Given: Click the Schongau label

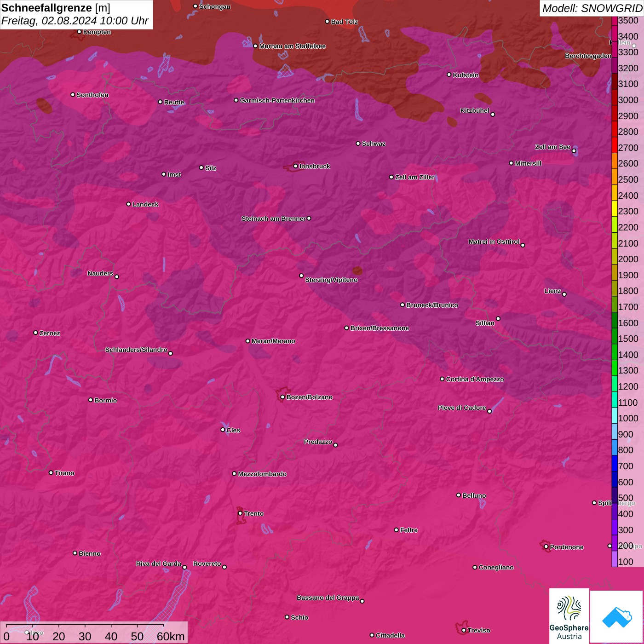Looking at the screenshot, I should (214, 6).
